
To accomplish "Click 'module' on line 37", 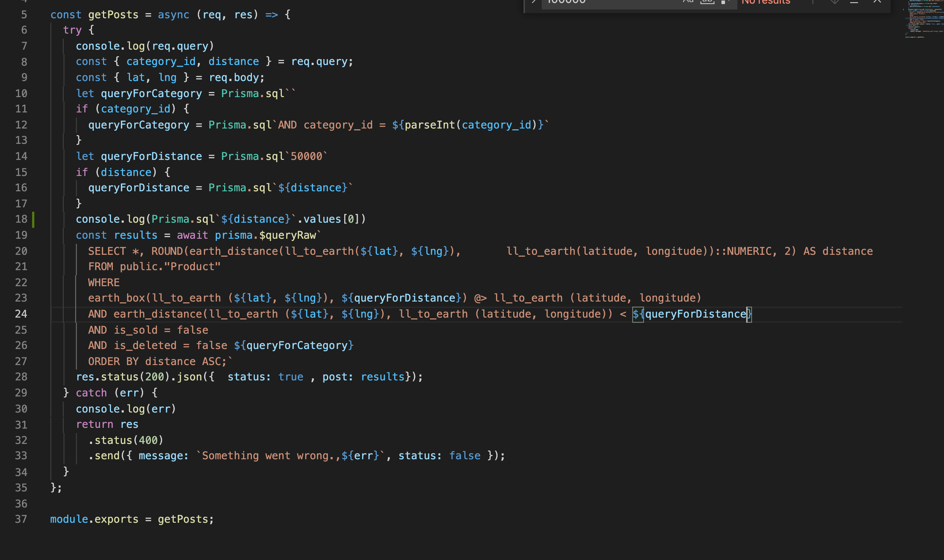I will tap(69, 519).
